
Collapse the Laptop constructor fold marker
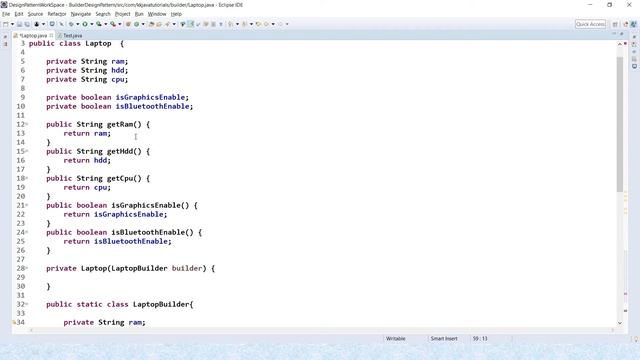pyautogui.click(x=27, y=268)
